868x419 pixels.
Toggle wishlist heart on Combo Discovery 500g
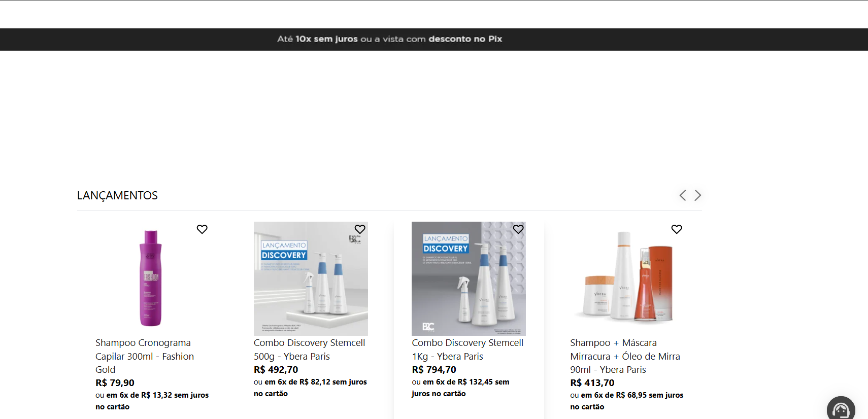point(360,229)
